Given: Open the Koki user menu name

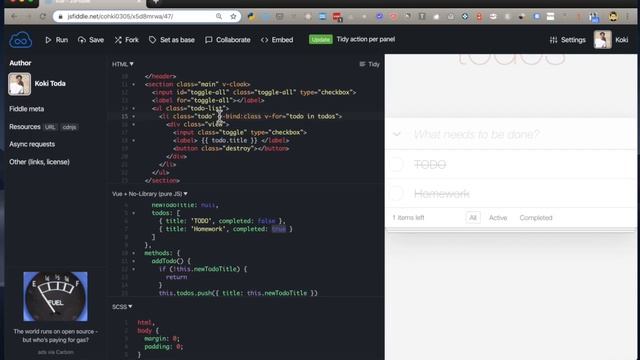Looking at the screenshot, I should point(622,40).
